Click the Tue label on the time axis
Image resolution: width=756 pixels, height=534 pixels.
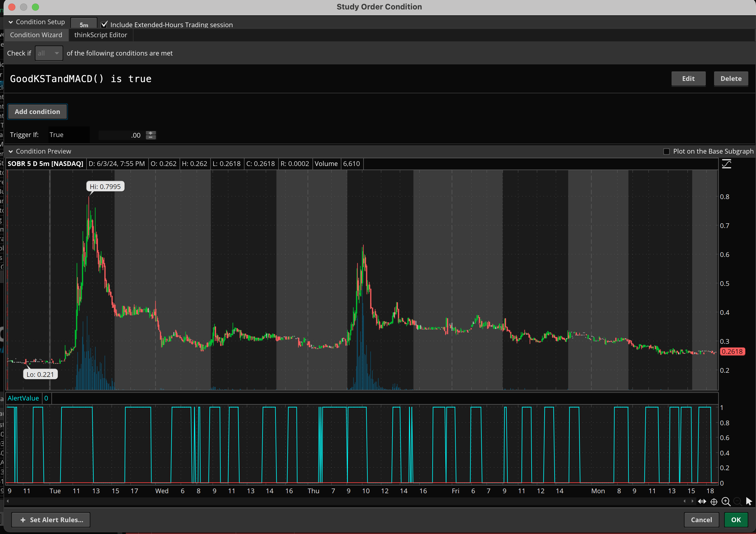[x=55, y=491]
